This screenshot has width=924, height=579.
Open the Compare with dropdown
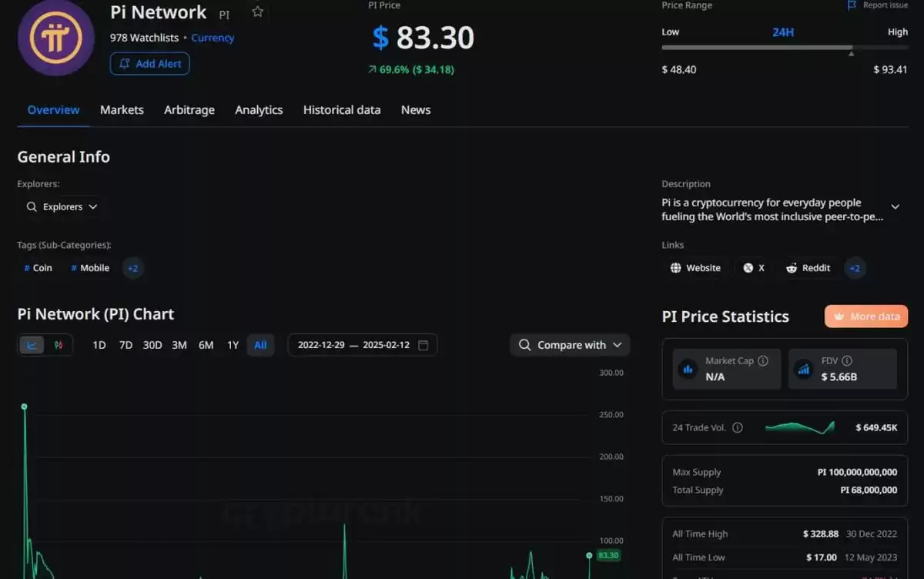coord(570,345)
